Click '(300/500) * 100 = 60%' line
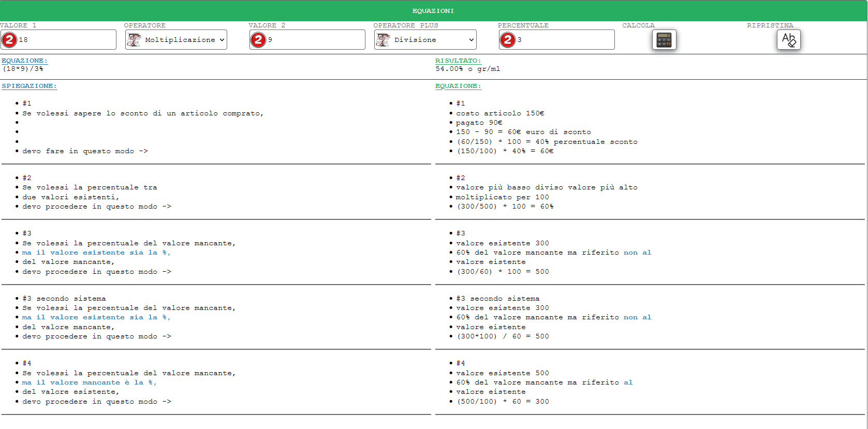 tap(505, 206)
